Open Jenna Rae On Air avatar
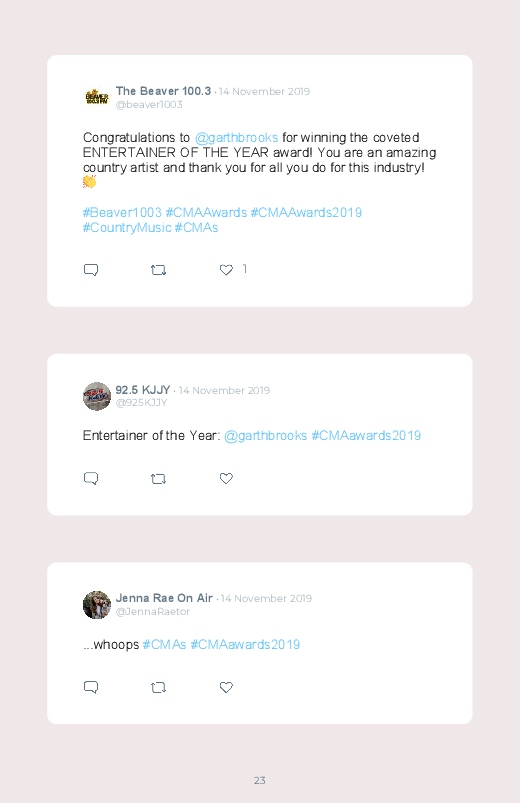This screenshot has height=803, width=520. [97, 605]
